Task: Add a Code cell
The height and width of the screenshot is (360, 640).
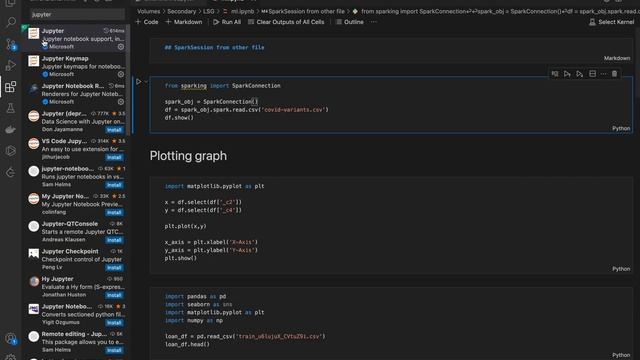Action: (x=147, y=22)
